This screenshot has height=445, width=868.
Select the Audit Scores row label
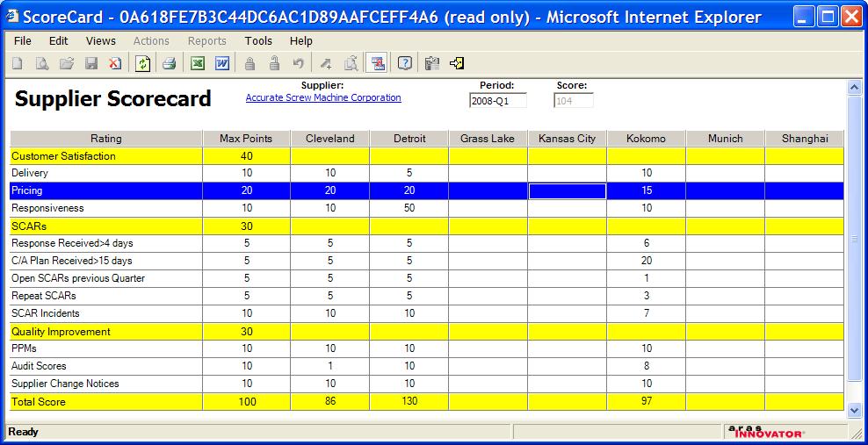[39, 366]
